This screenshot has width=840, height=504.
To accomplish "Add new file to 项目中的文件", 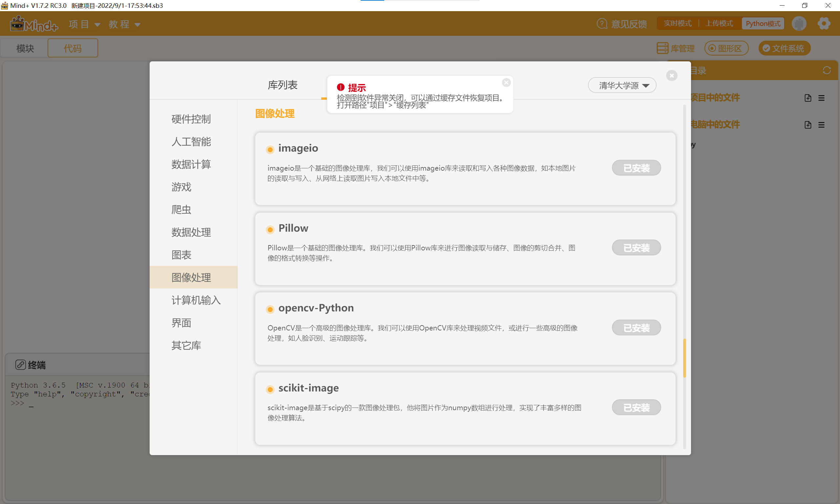I will pos(808,98).
